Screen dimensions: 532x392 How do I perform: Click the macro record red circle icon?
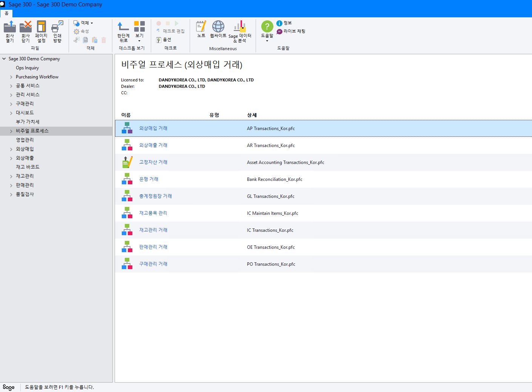click(x=159, y=23)
